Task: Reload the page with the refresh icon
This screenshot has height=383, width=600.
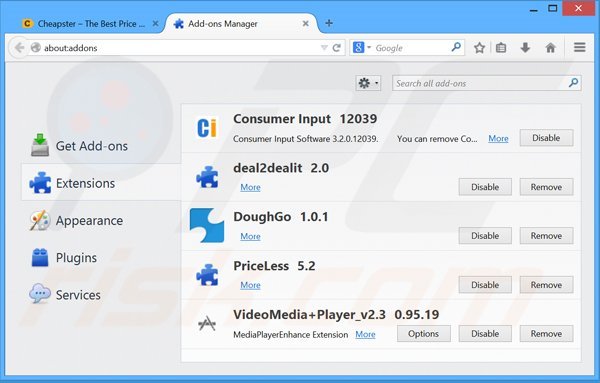Action: (x=337, y=48)
